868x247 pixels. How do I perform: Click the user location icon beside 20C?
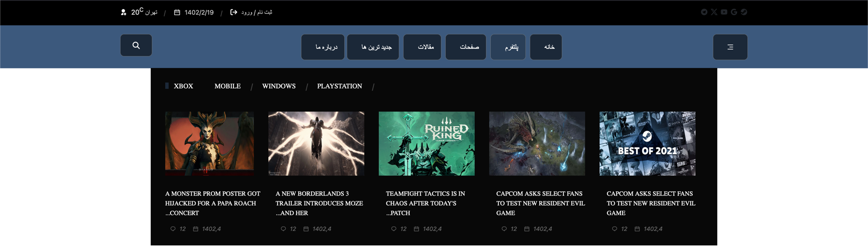tap(124, 12)
